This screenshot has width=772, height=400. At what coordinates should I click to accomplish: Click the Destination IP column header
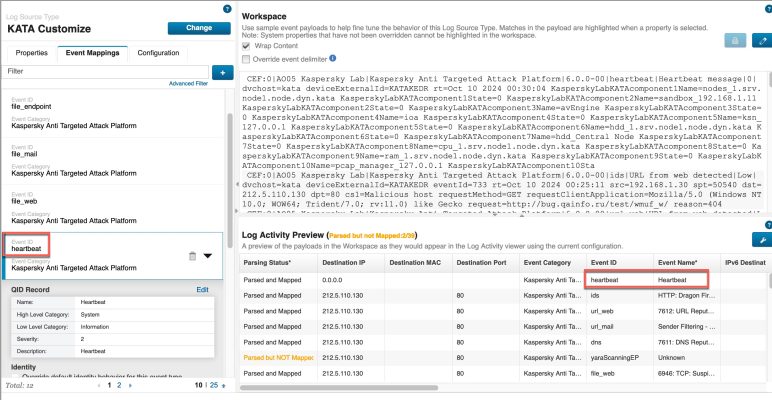tap(352, 263)
